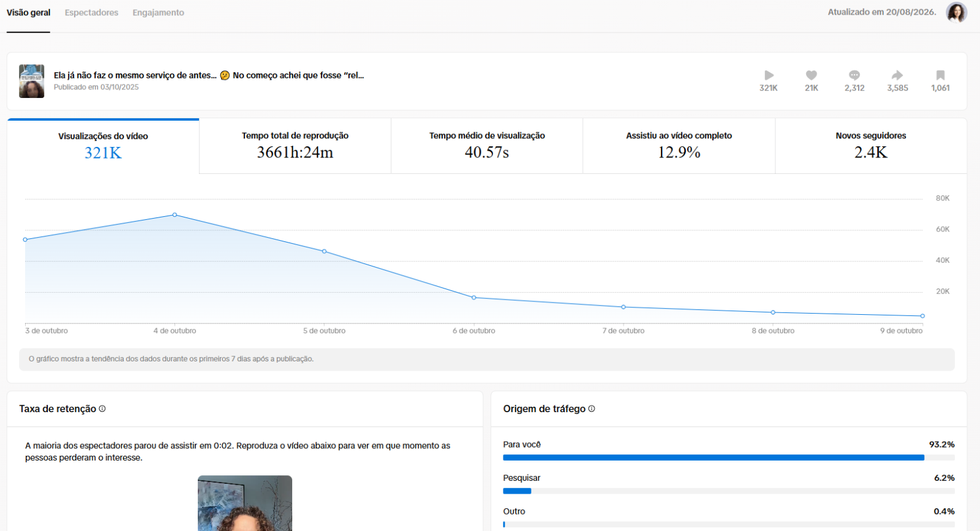Click the chart data point for 6 de outubro
980x531 pixels.
click(x=474, y=298)
